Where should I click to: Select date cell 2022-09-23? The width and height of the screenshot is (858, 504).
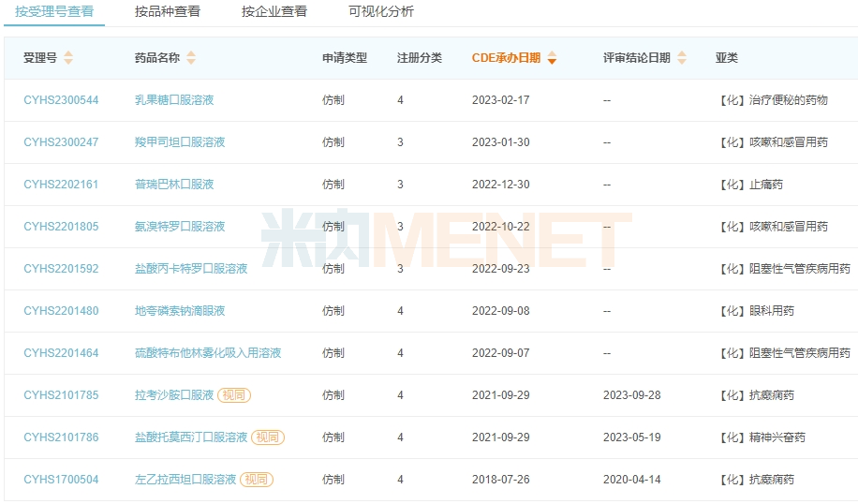click(x=501, y=269)
